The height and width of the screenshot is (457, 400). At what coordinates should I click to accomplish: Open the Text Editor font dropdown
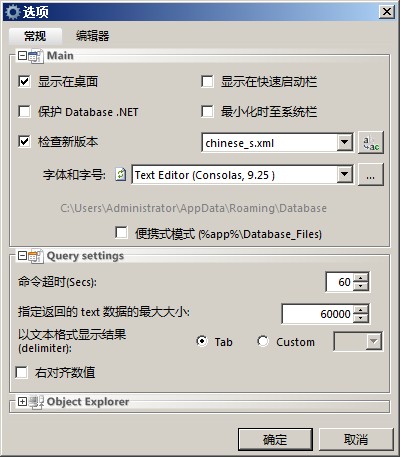point(344,175)
